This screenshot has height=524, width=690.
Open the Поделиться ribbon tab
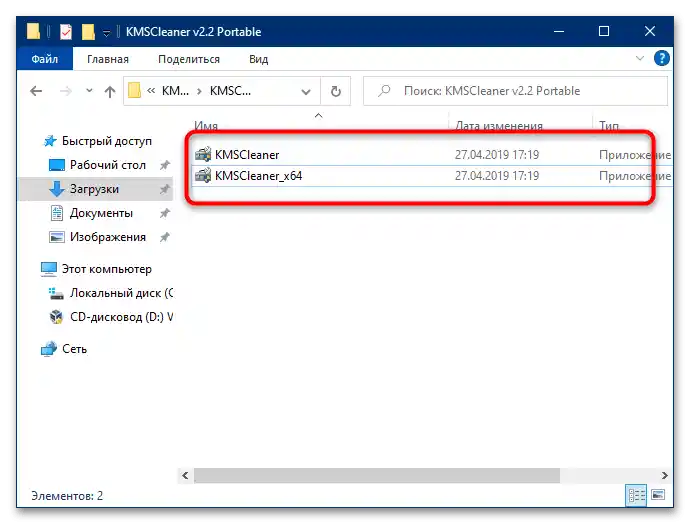[189, 59]
